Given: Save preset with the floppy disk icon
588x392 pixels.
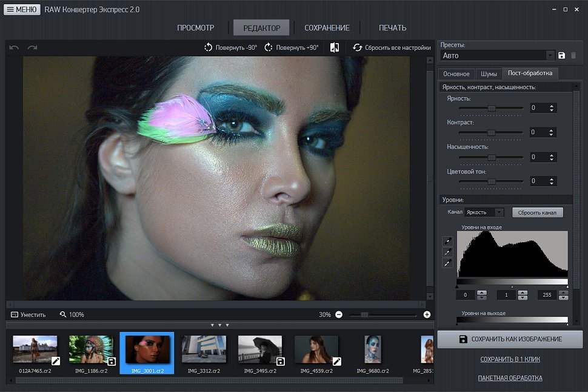Looking at the screenshot, I should tap(561, 56).
